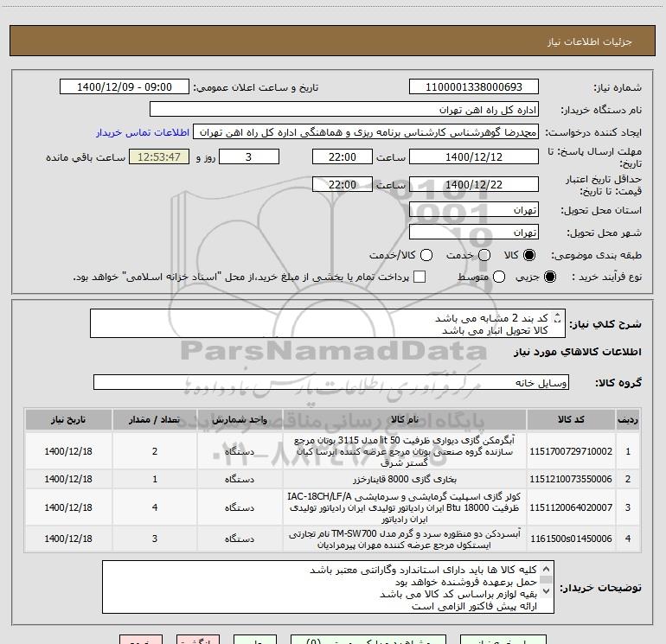Click the شهر محل تحویل field تهران

tap(474, 232)
